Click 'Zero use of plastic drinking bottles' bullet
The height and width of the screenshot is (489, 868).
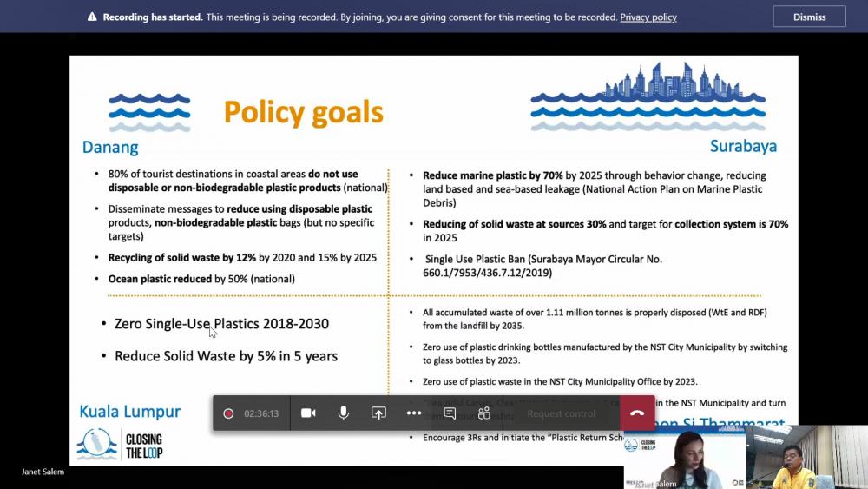click(x=605, y=354)
